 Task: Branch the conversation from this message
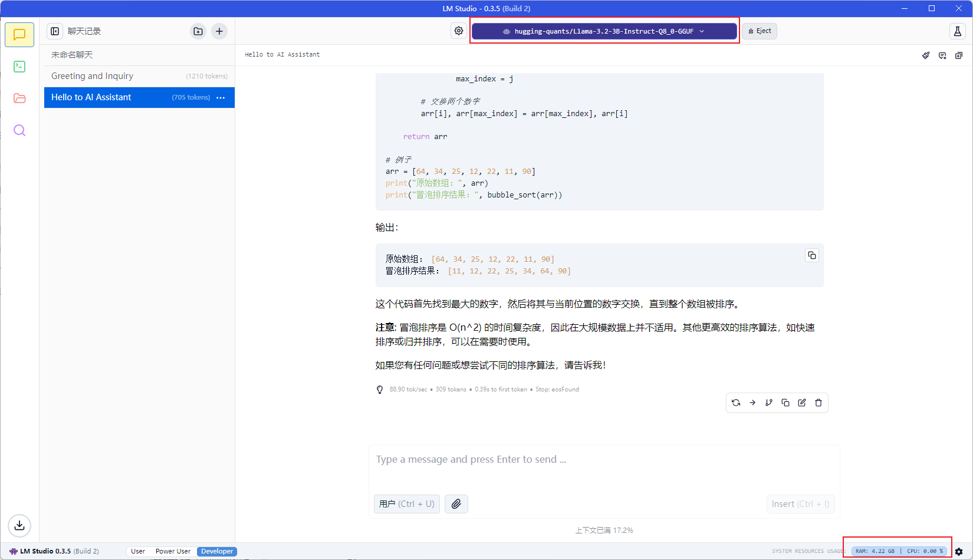[x=769, y=403]
